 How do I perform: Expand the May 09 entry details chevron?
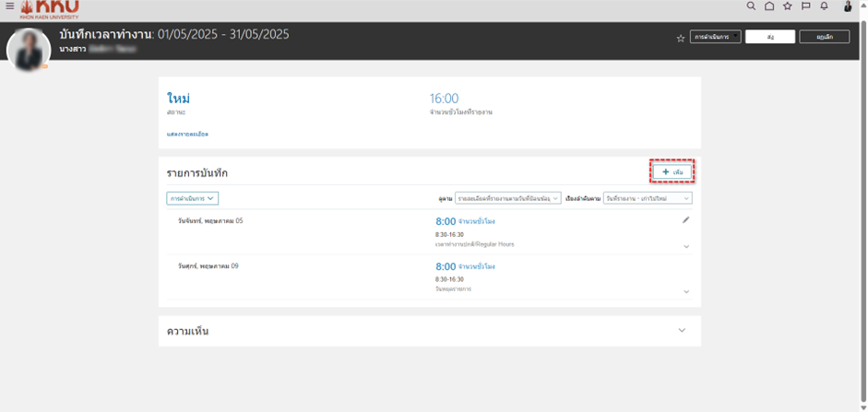[x=686, y=291]
